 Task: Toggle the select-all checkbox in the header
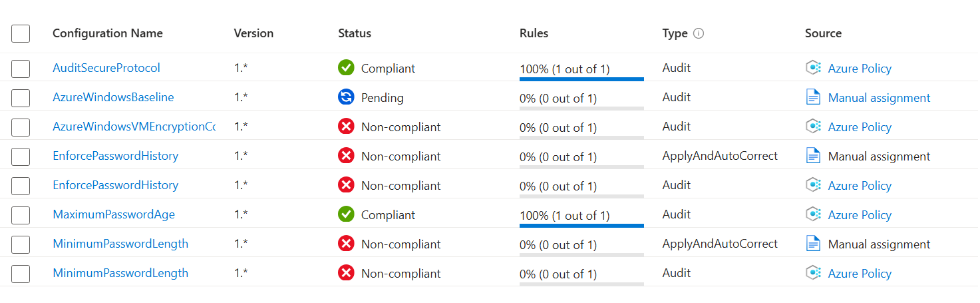21,33
